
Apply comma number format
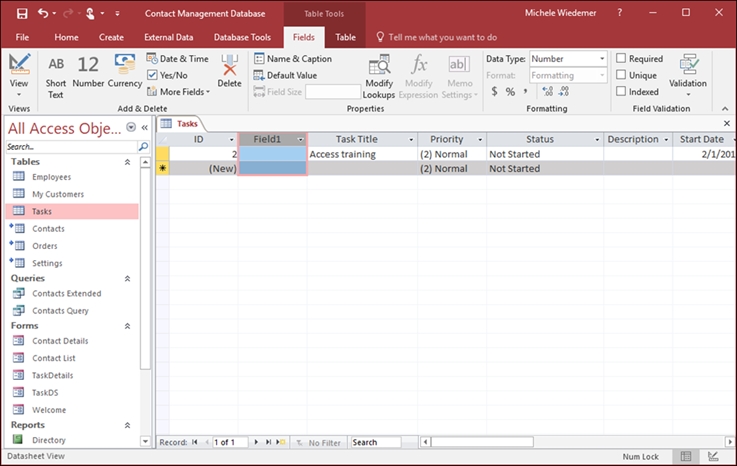tap(525, 92)
